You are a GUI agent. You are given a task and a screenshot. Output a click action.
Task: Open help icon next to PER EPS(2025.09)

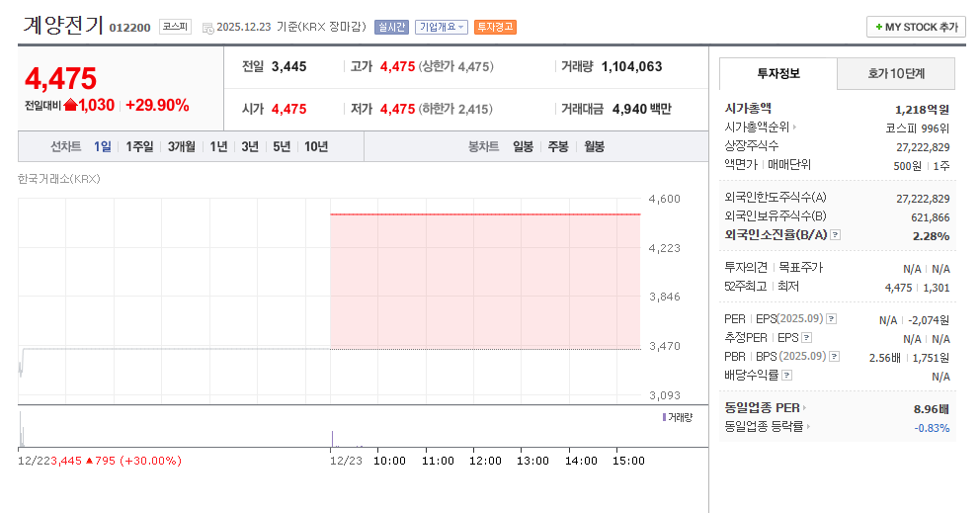(831, 319)
